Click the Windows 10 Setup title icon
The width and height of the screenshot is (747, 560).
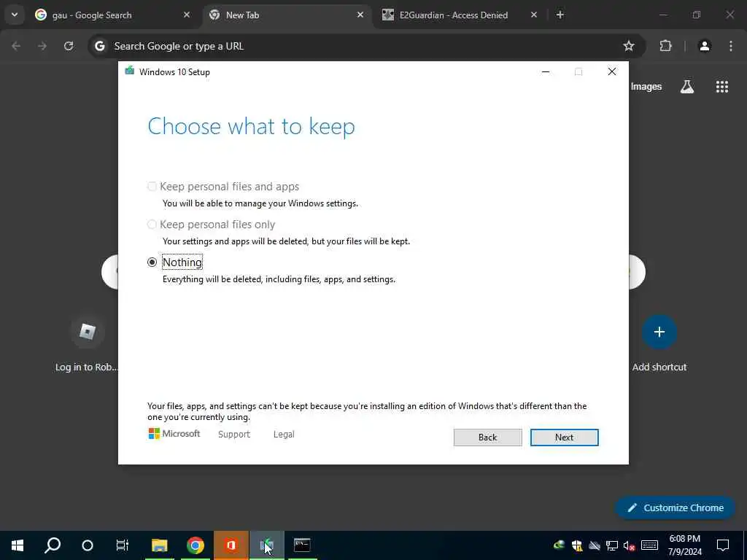point(130,71)
